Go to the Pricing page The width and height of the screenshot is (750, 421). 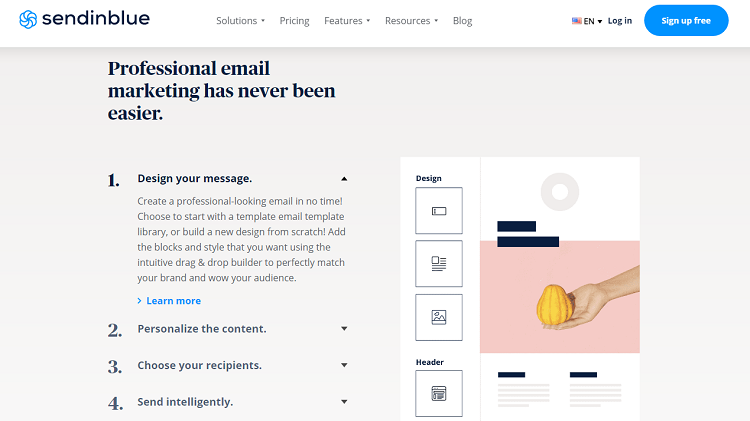294,21
